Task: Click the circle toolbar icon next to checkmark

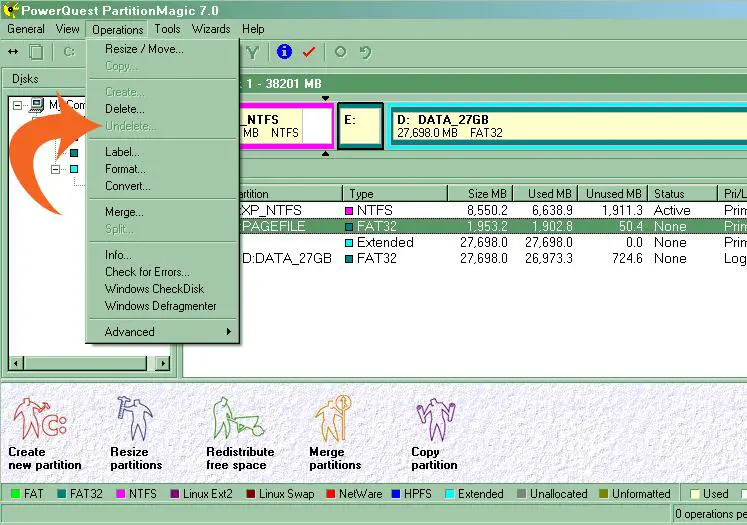Action: point(341,51)
